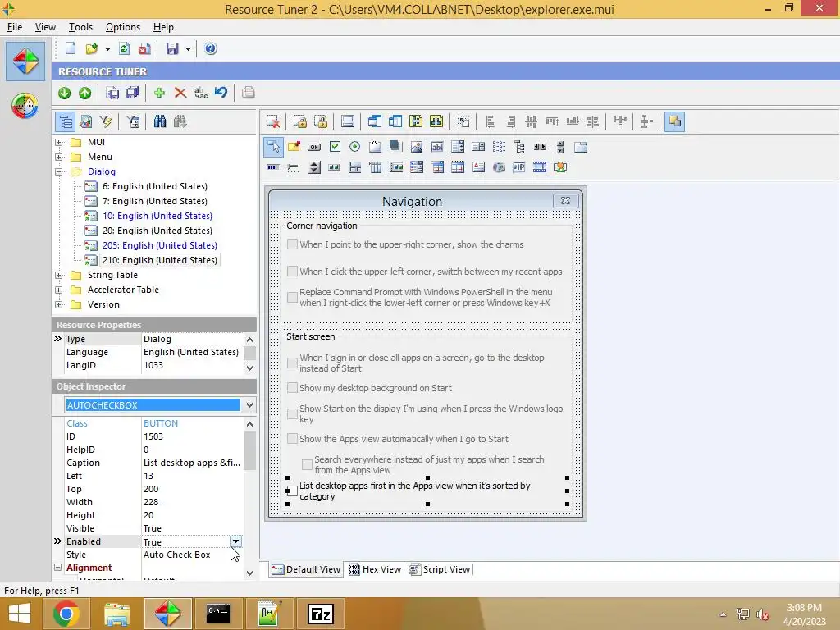Image resolution: width=840 pixels, height=630 pixels.
Task: Select the tree view mode icon
Action: 66,121
